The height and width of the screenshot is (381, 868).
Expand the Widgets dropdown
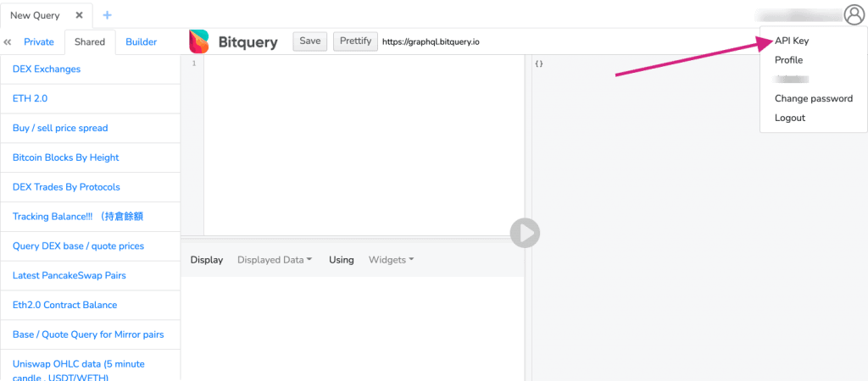point(392,260)
